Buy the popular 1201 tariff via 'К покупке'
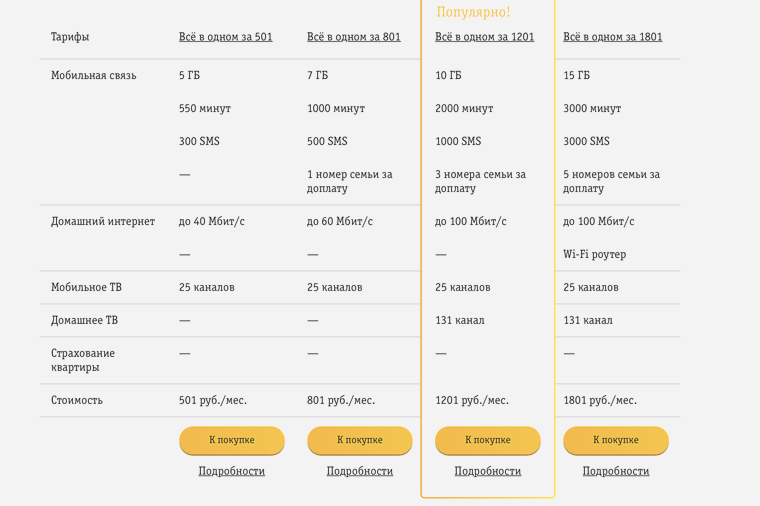This screenshot has width=760, height=506. 488,440
